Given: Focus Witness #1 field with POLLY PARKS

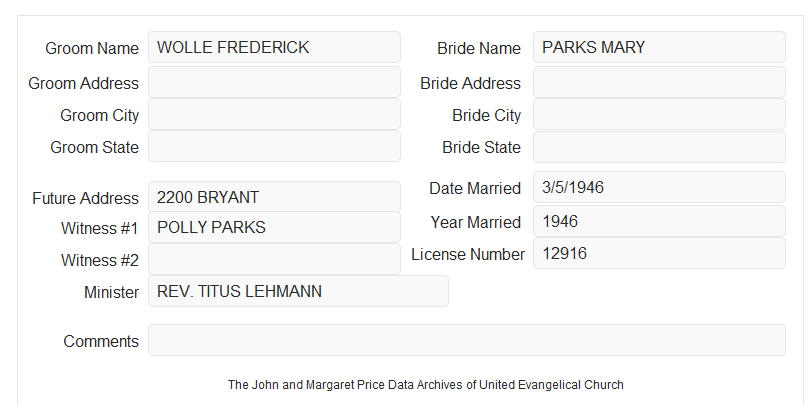Looking at the screenshot, I should click(x=274, y=227).
